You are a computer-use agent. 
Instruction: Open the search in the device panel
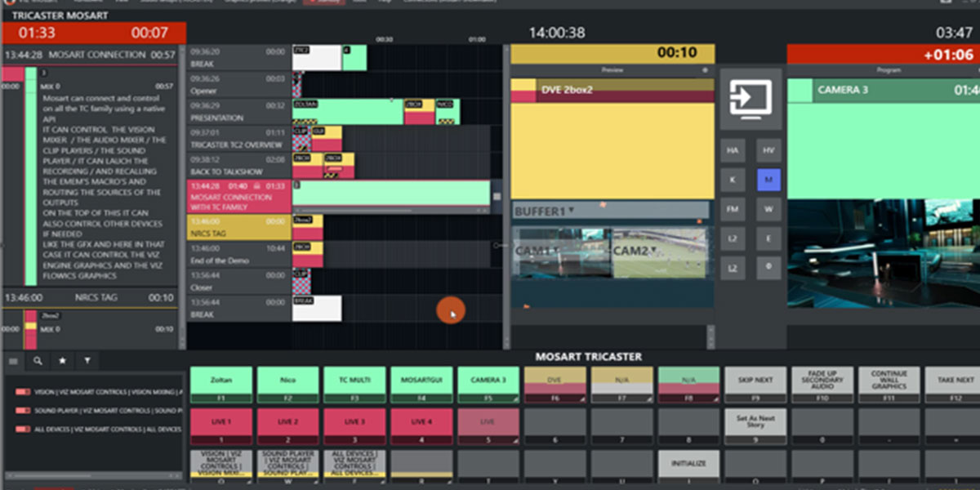[x=38, y=361]
